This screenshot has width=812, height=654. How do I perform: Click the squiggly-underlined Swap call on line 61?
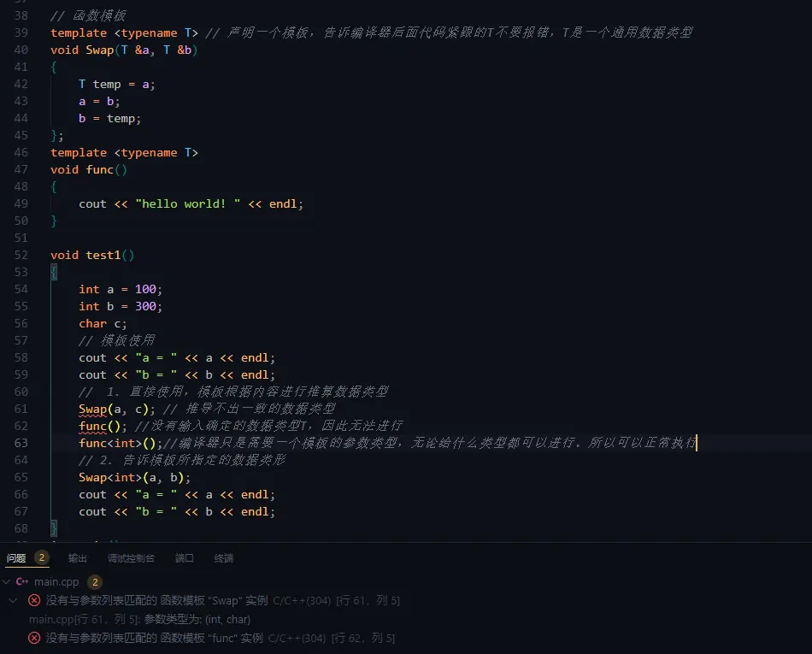coord(92,409)
